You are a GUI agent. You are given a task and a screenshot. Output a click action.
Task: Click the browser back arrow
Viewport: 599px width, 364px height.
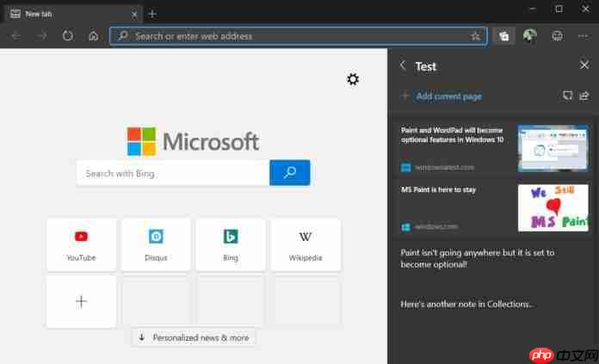(16, 36)
